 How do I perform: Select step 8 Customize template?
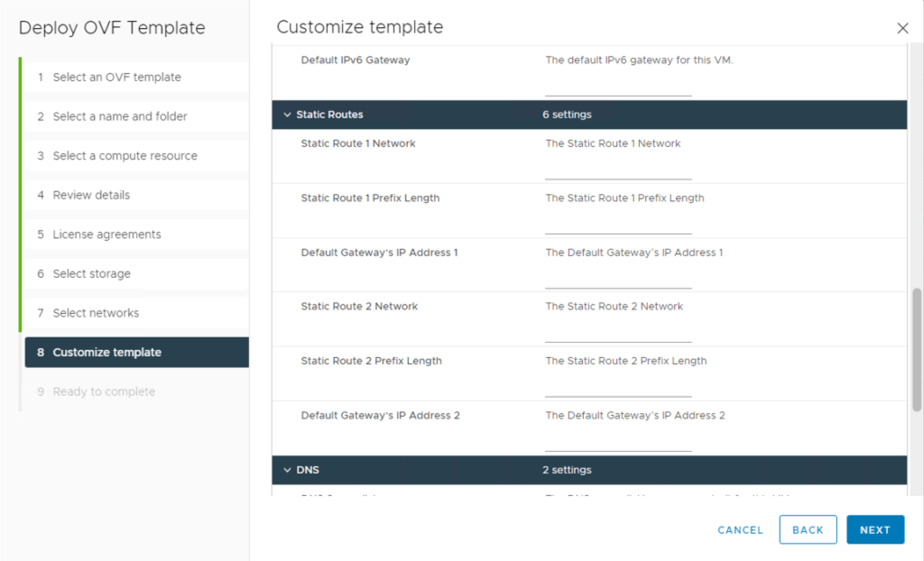tap(137, 353)
